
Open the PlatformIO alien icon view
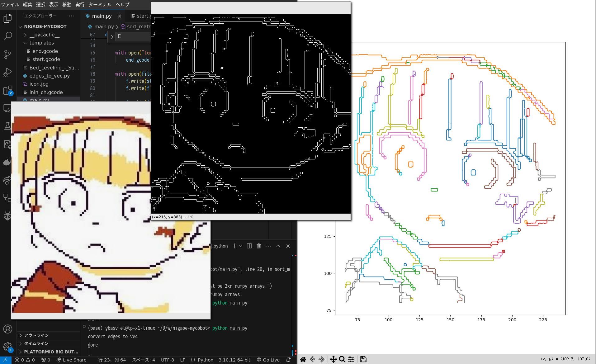click(x=7, y=216)
